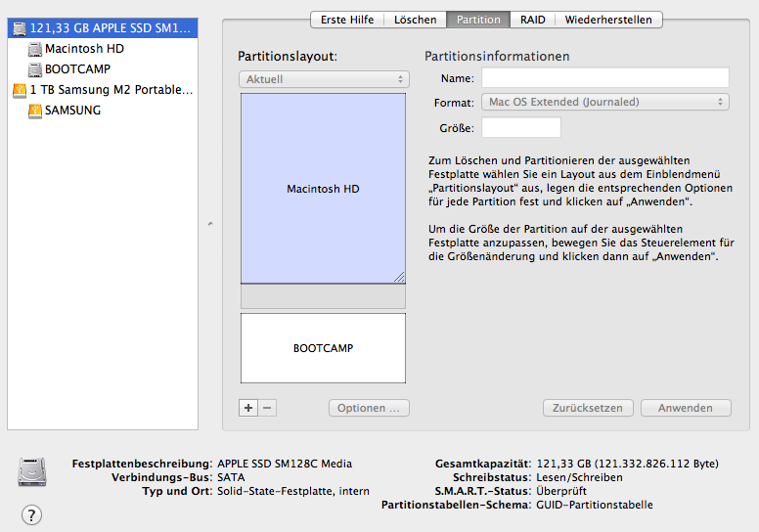Click the text APPLE SSD SM128C Media
759x532 pixels.
pos(285,464)
